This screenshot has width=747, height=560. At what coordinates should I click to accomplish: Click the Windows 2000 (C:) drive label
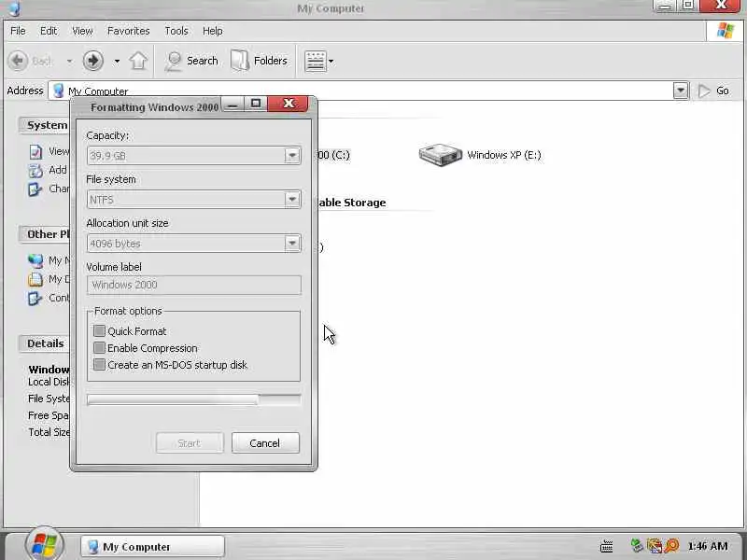333,155
